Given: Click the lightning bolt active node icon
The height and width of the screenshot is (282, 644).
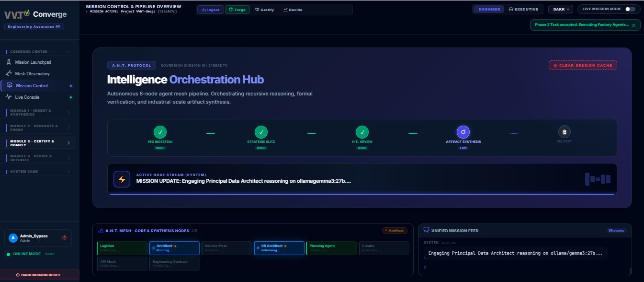Looking at the screenshot, I should tap(122, 179).
